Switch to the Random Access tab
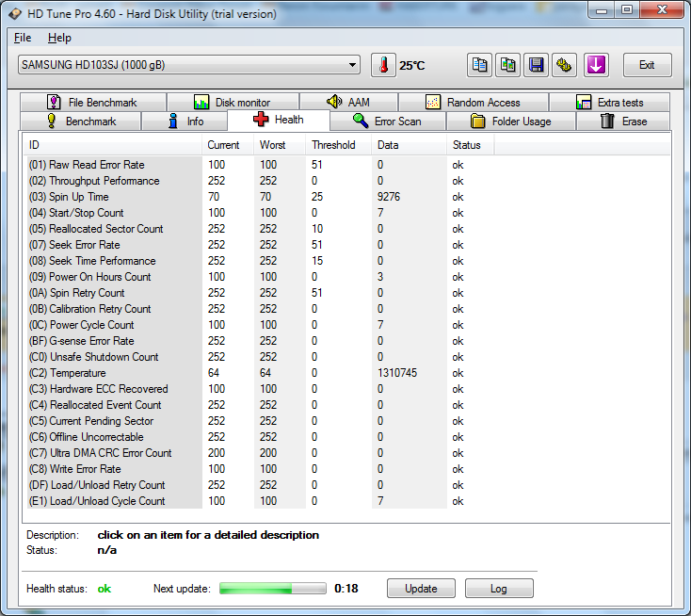This screenshot has width=691, height=616. point(474,103)
